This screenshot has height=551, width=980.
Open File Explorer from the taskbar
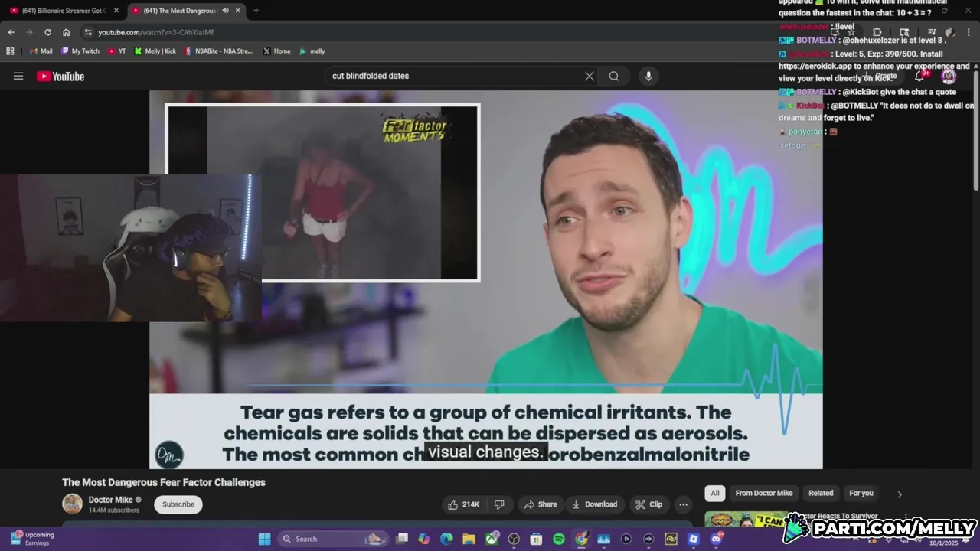pos(469,539)
